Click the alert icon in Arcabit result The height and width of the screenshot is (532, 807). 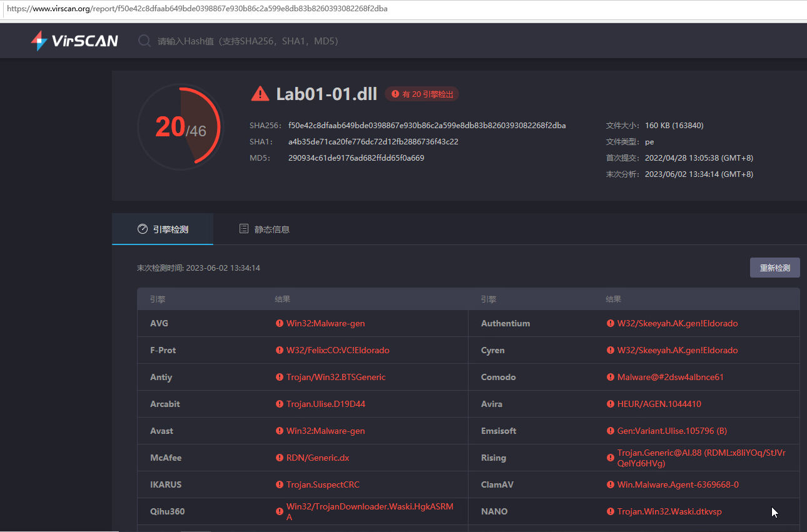tap(280, 404)
